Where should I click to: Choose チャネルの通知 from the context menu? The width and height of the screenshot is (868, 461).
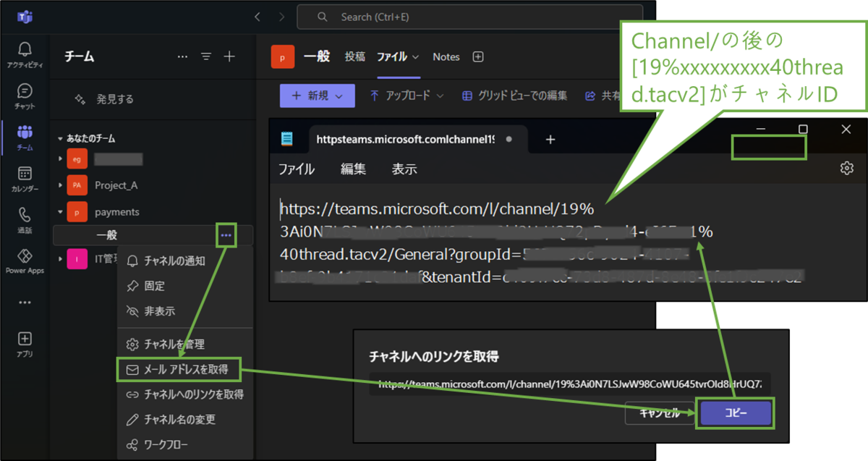[184, 261]
